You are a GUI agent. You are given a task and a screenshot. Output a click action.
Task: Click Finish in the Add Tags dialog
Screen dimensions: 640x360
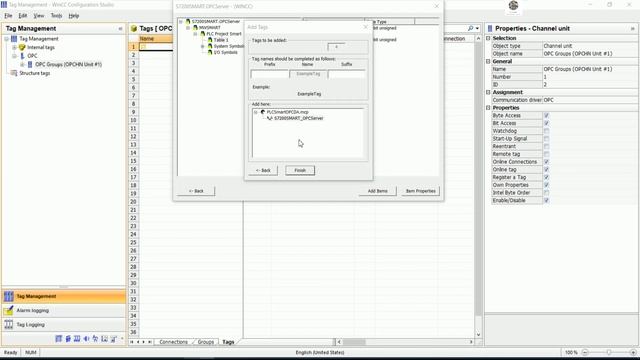tap(300, 170)
